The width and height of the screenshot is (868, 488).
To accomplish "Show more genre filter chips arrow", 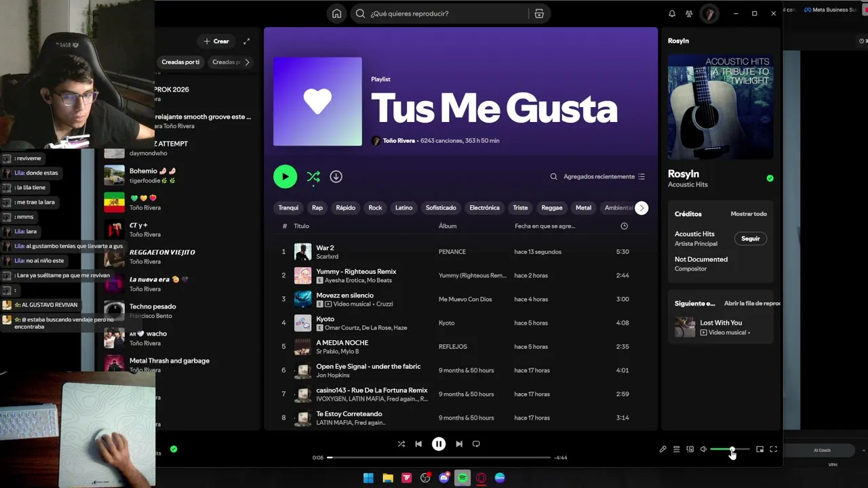I will point(642,208).
